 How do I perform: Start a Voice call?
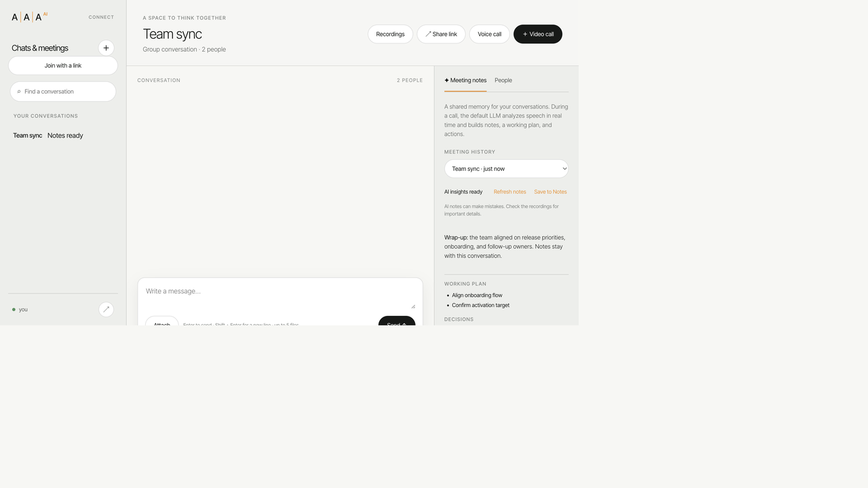[490, 34]
